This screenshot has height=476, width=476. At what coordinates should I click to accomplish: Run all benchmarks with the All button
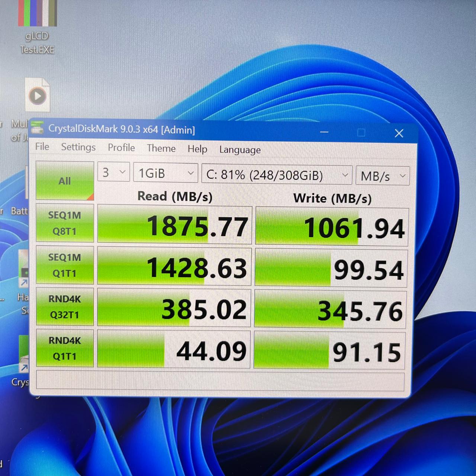pyautogui.click(x=65, y=181)
